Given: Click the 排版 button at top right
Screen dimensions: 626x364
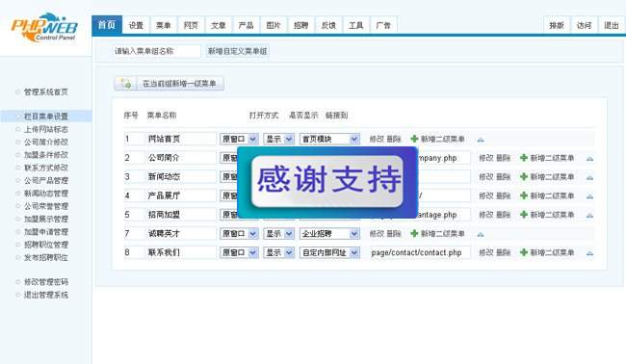Looking at the screenshot, I should coord(557,26).
